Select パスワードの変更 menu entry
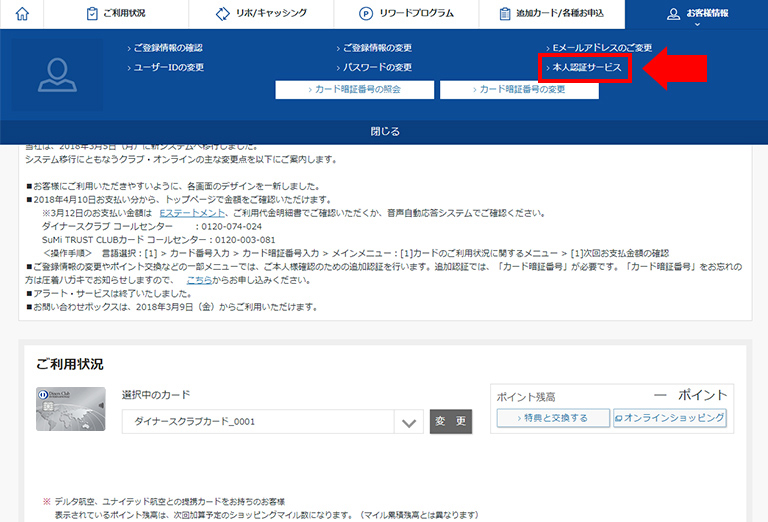The height and width of the screenshot is (522, 768). coord(377,68)
